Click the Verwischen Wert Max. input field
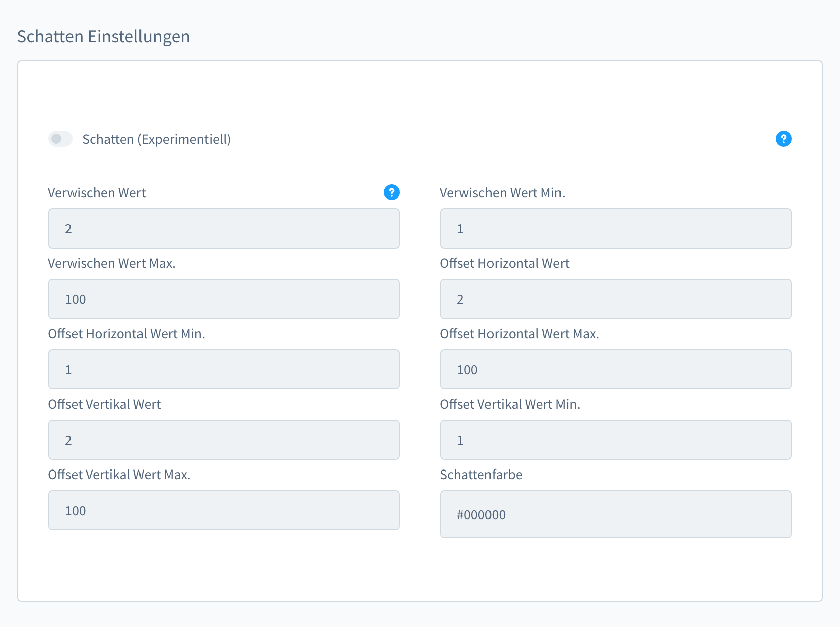Viewport: 840px width, 627px height. point(224,299)
